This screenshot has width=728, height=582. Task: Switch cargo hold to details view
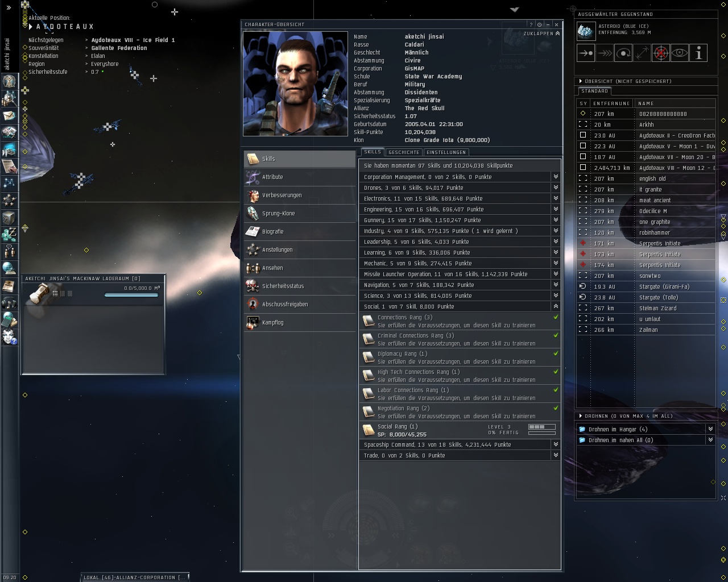pos(63,294)
